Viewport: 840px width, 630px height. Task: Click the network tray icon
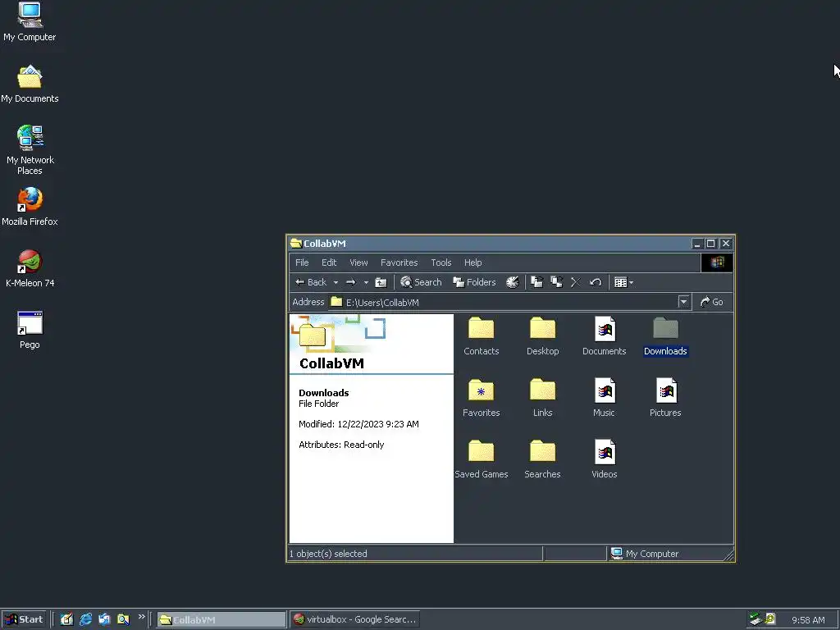click(x=756, y=619)
